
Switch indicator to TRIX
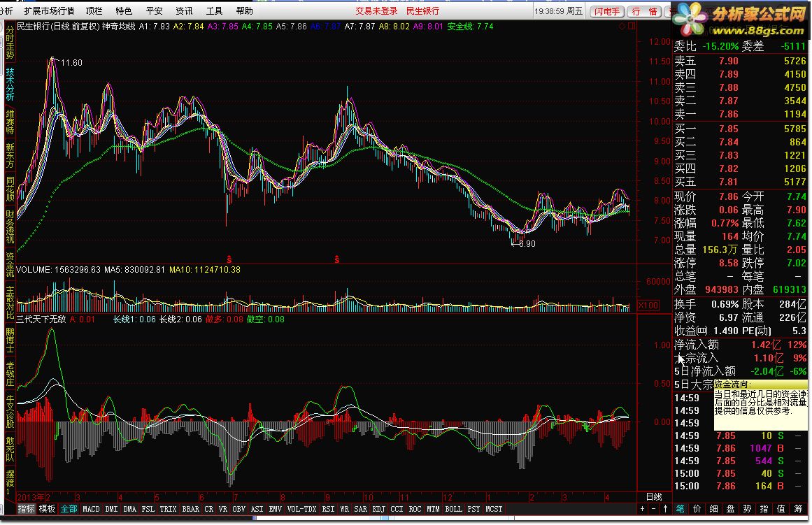click(168, 509)
